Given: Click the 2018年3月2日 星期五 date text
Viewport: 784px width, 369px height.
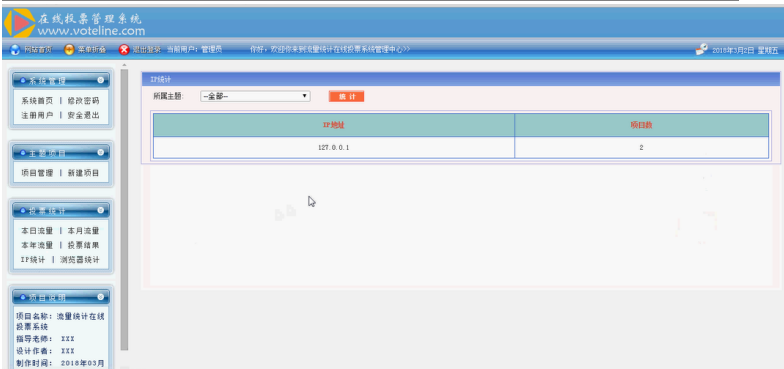Looking at the screenshot, I should click(x=746, y=50).
